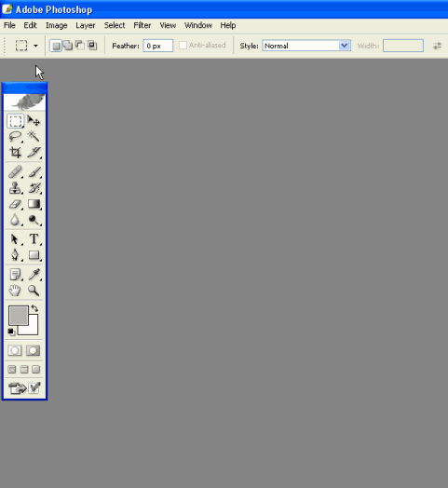Click the foreground color swatch
The image size is (448, 488).
[19, 316]
